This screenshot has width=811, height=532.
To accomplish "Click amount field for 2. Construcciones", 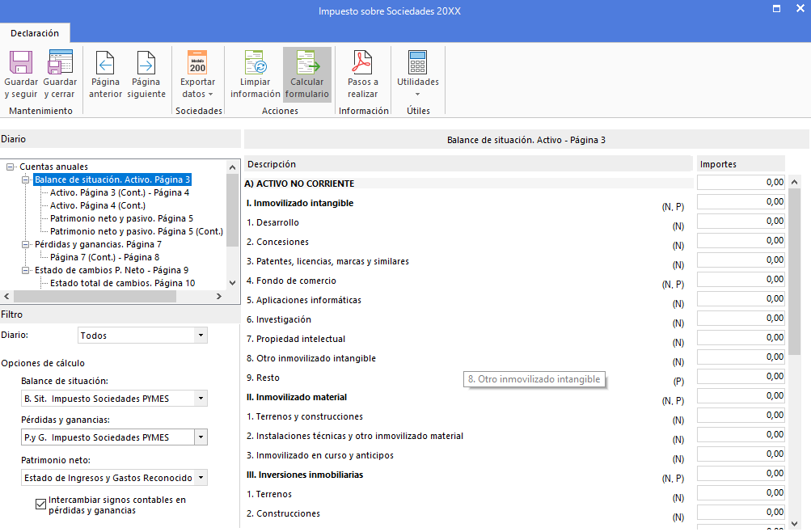I will click(741, 513).
